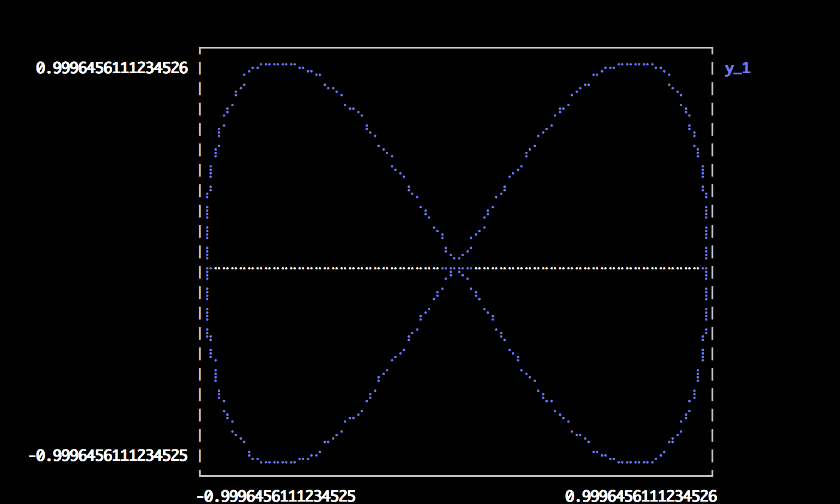Click the top-right corner of the plot frame

coord(712,47)
